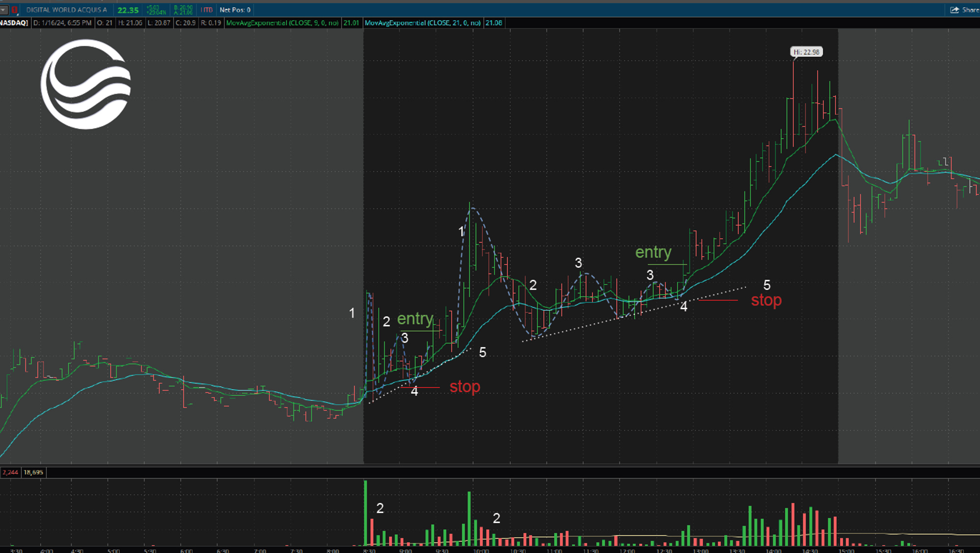Click the Share text link
Image resolution: width=980 pixels, height=553 pixels.
point(969,9)
